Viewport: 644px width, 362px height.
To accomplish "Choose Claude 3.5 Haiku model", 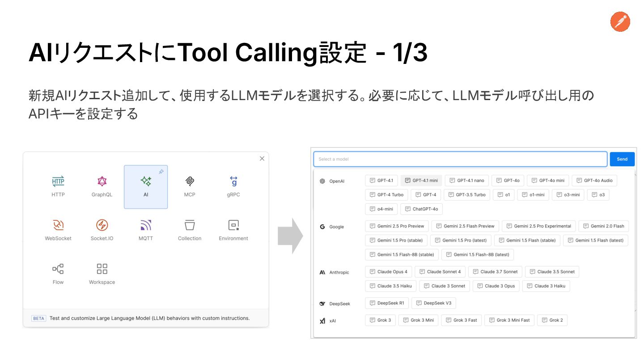I will [x=391, y=286].
